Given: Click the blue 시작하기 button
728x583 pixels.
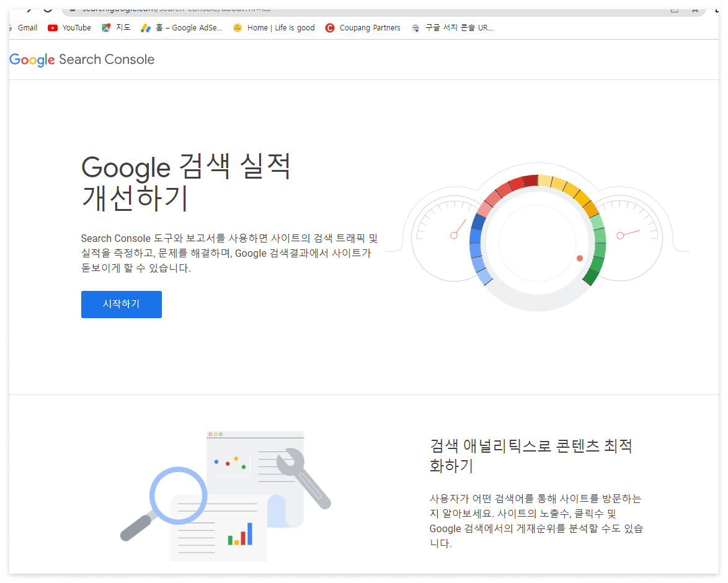Looking at the screenshot, I should click(121, 305).
